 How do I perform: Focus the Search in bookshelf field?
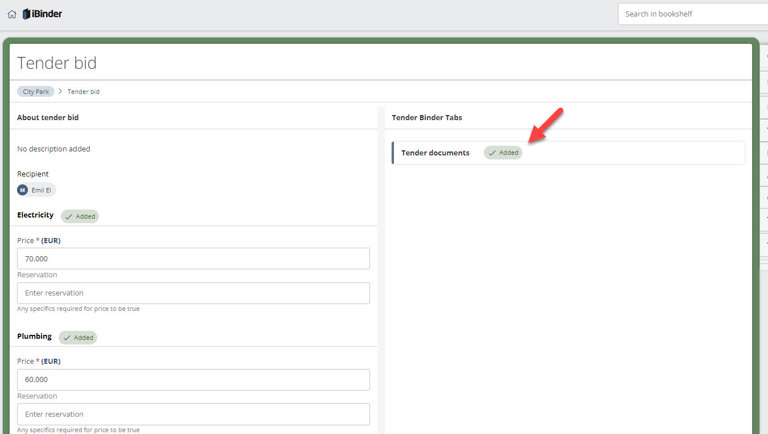coord(693,14)
